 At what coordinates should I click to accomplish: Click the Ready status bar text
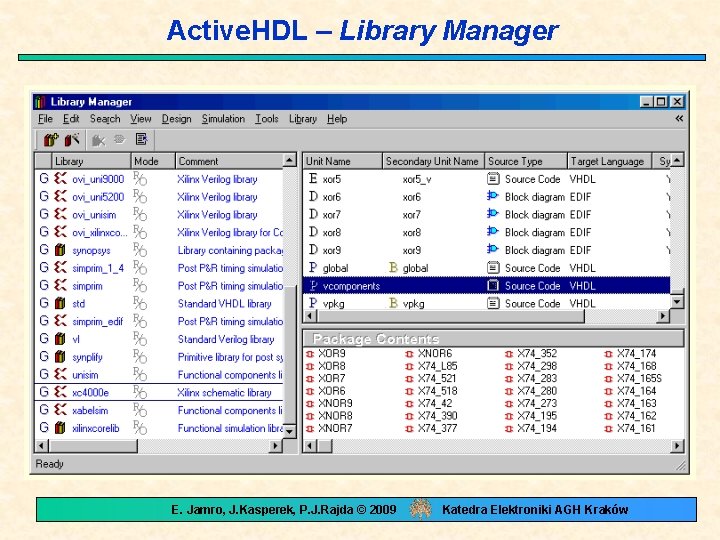pyautogui.click(x=49, y=464)
